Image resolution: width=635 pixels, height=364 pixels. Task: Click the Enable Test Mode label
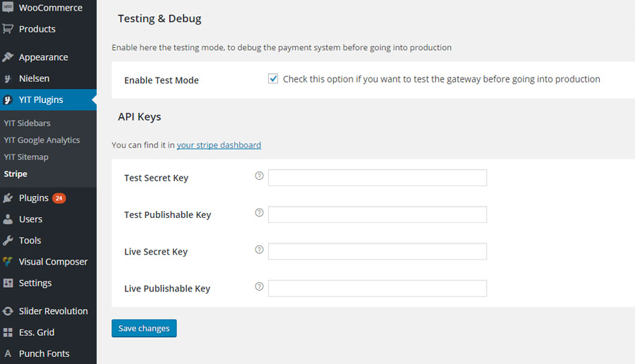pyautogui.click(x=161, y=80)
